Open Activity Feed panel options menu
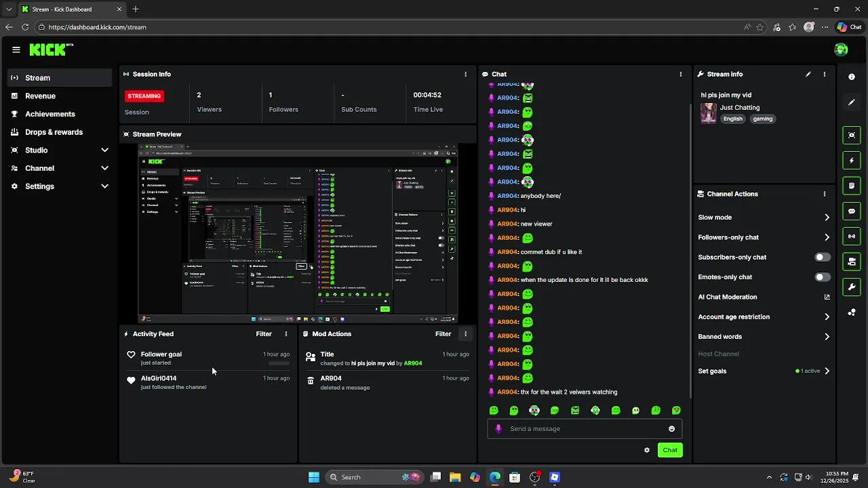 286,334
